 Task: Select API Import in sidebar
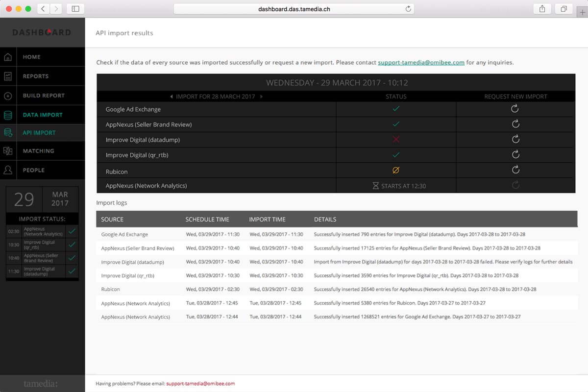(x=39, y=133)
